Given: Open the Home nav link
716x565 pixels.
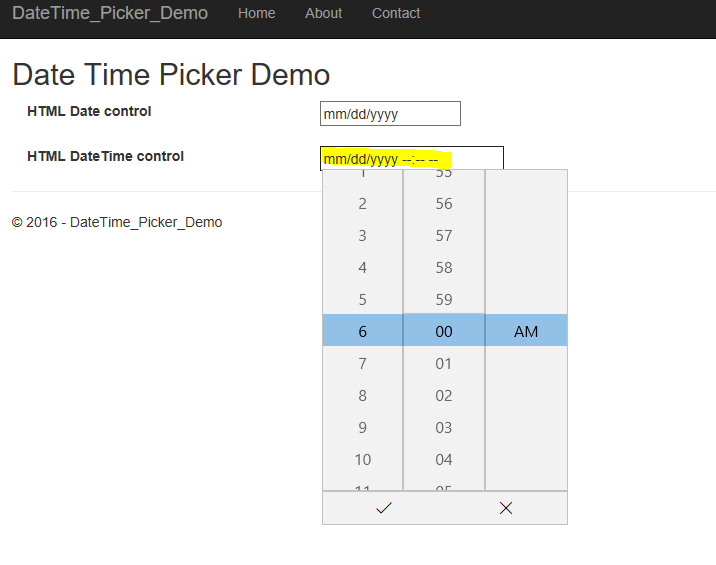Looking at the screenshot, I should click(x=257, y=13).
